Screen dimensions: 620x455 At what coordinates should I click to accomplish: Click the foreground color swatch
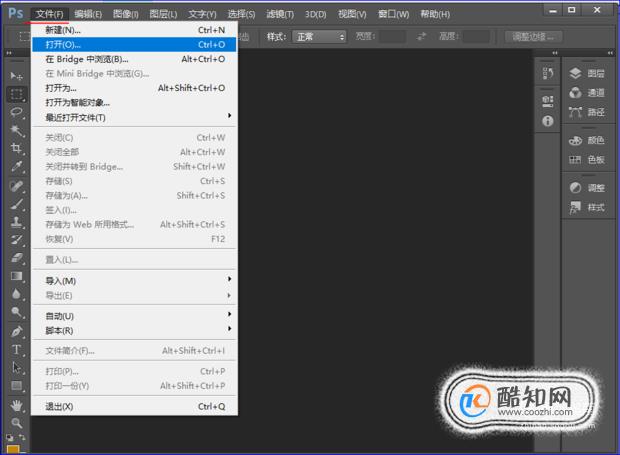click(13, 450)
